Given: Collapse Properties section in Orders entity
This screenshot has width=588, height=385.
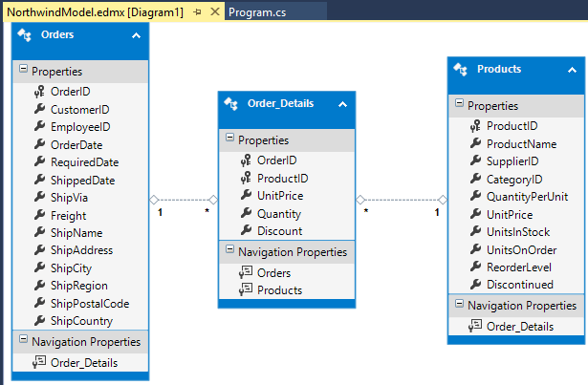Looking at the screenshot, I should tap(23, 69).
